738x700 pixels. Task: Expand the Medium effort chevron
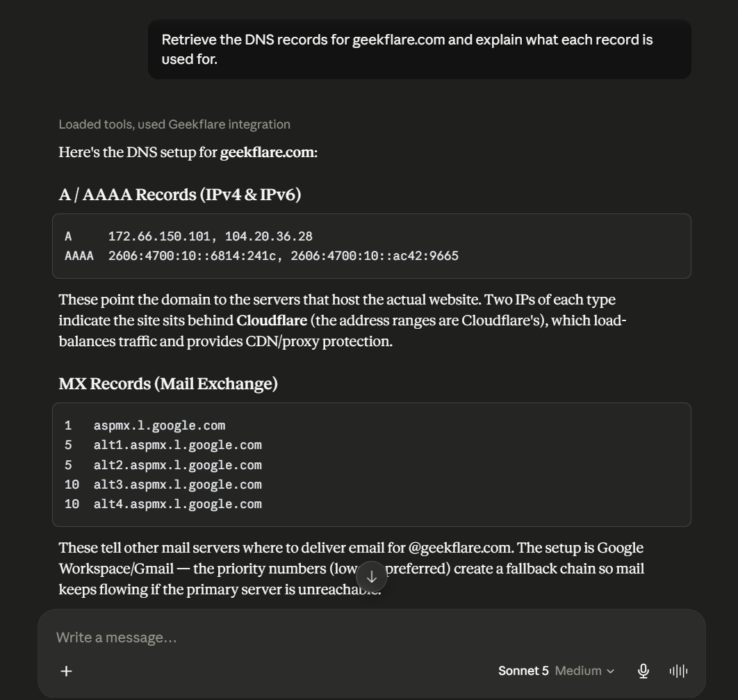(610, 671)
